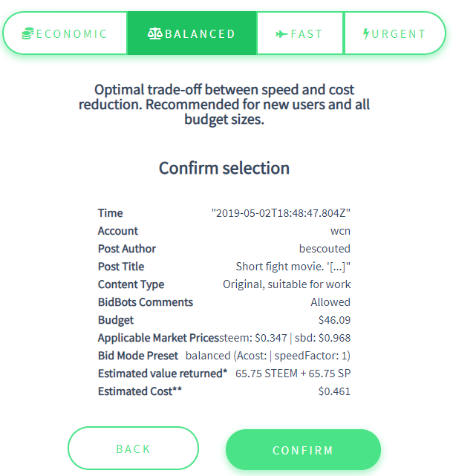This screenshot has width=453, height=476.
Task: Confirm the bid selection
Action: [x=303, y=450]
